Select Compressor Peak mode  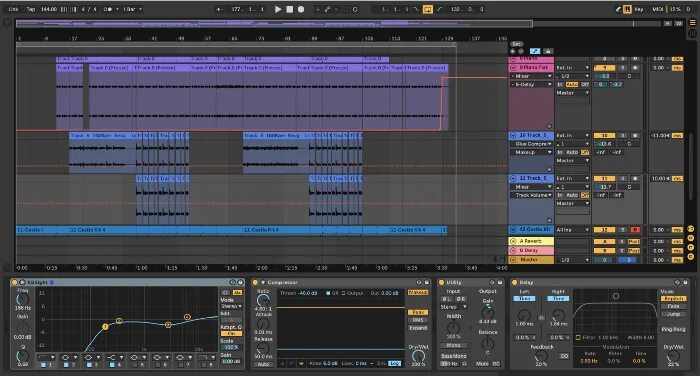(418, 312)
